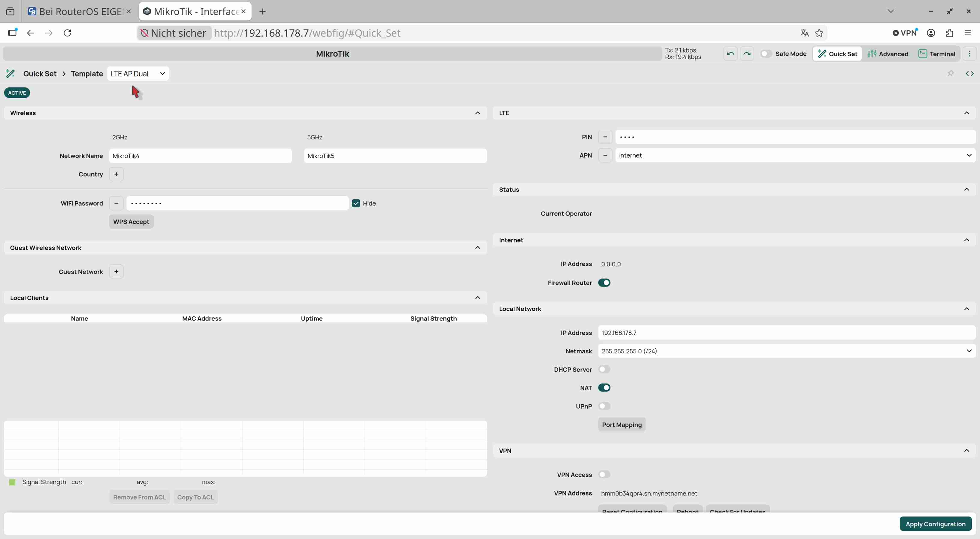Collapse the Local Clients section
The image size is (980, 539).
coord(477,298)
